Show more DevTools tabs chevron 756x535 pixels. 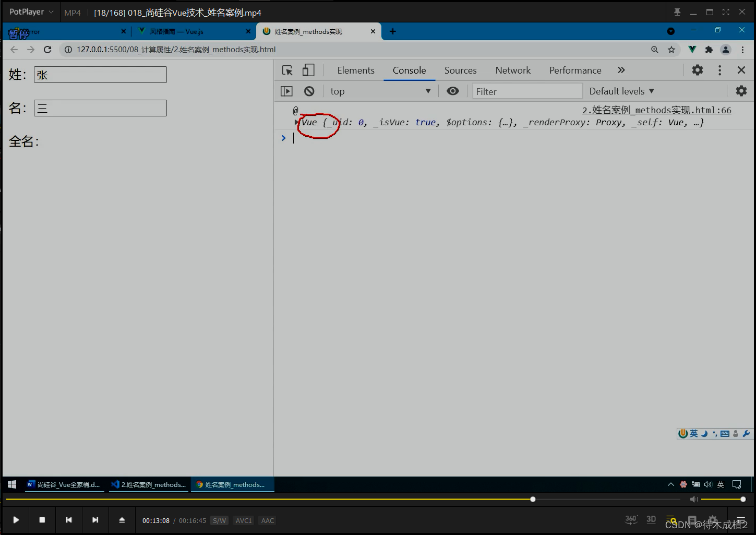point(621,70)
